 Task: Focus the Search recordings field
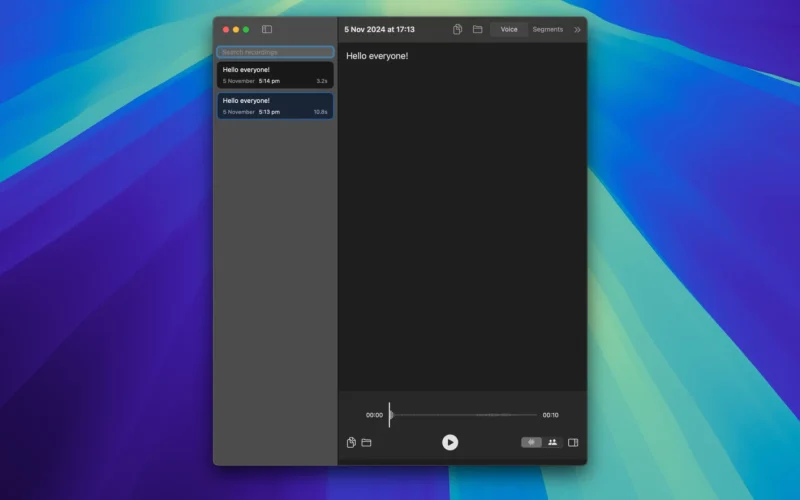276,52
